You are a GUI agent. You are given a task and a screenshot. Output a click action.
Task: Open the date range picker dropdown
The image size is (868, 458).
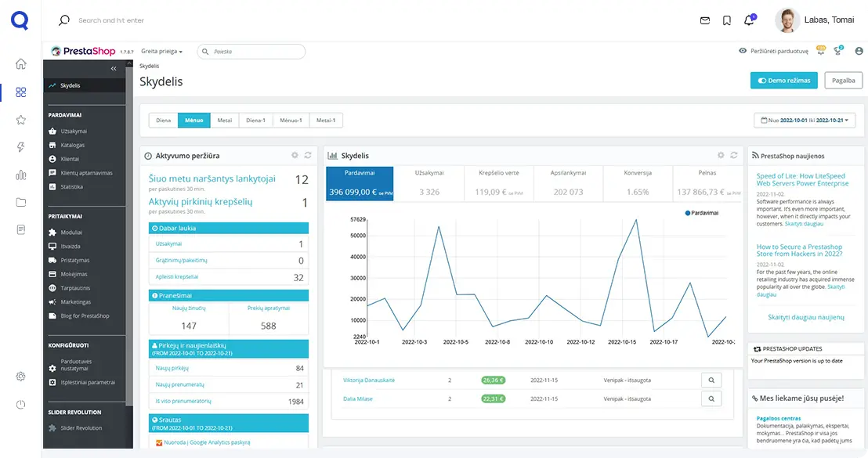(805, 120)
